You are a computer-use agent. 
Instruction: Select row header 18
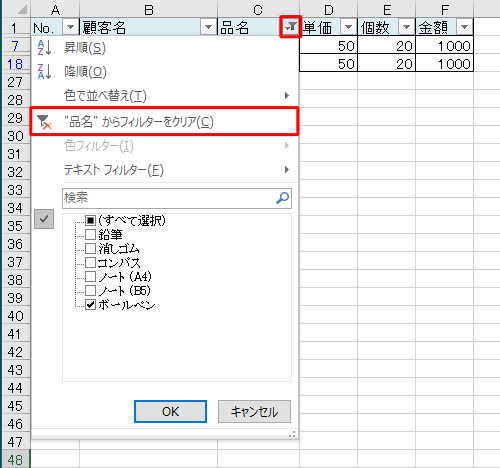(15, 63)
